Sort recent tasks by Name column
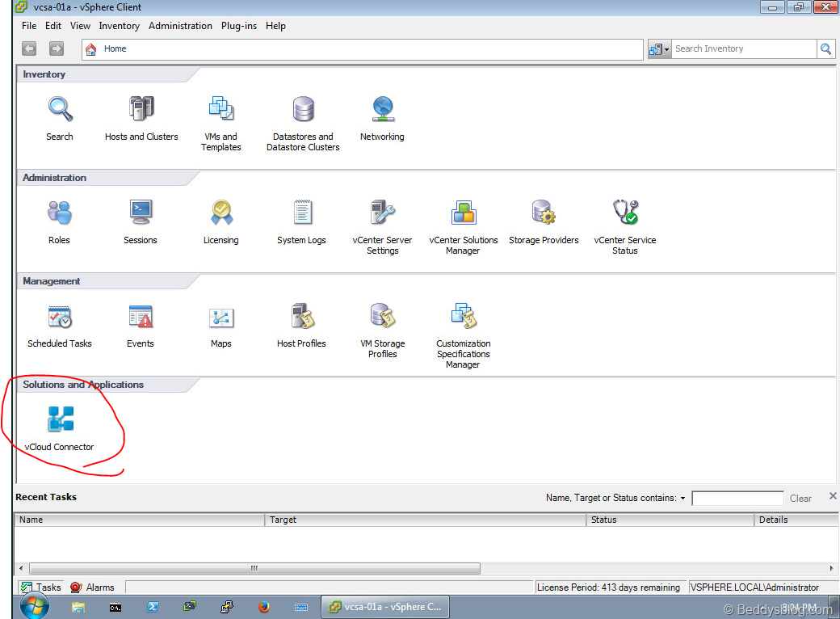Image resolution: width=840 pixels, height=619 pixels. [x=139, y=520]
